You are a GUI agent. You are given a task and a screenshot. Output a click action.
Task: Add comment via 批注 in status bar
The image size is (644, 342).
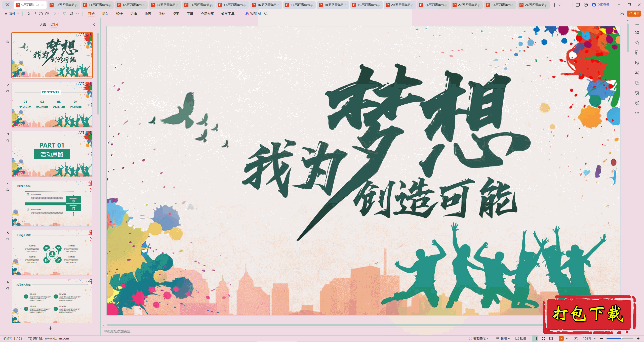click(x=521, y=338)
